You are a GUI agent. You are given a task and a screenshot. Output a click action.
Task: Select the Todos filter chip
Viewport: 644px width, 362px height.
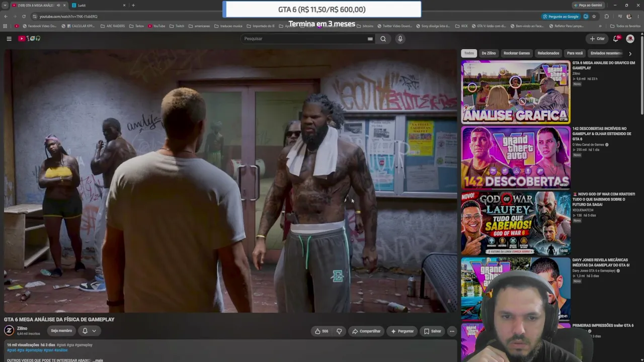[x=469, y=53]
